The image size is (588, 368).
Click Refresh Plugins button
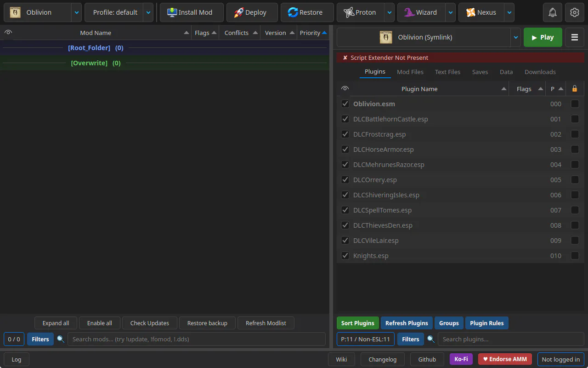click(407, 323)
